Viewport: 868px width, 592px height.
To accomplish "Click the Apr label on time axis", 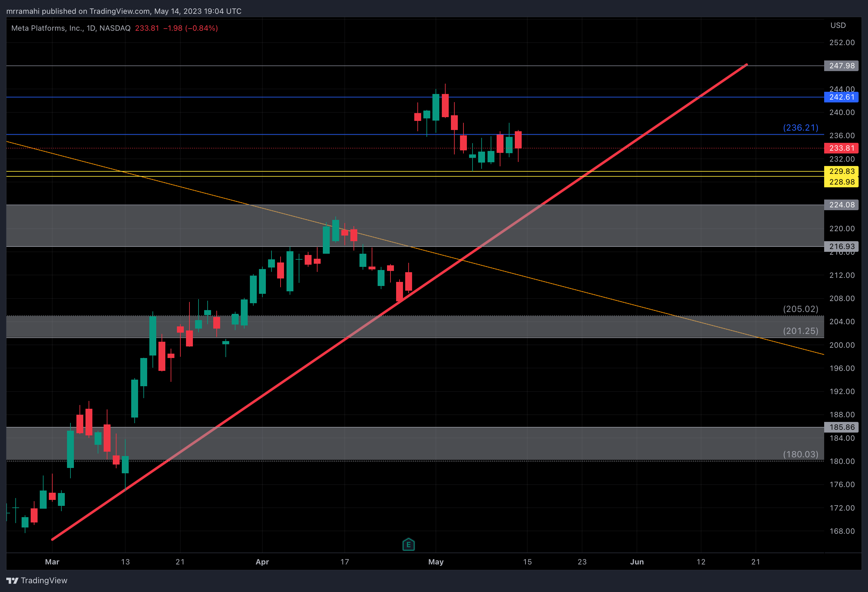I will (x=262, y=562).
